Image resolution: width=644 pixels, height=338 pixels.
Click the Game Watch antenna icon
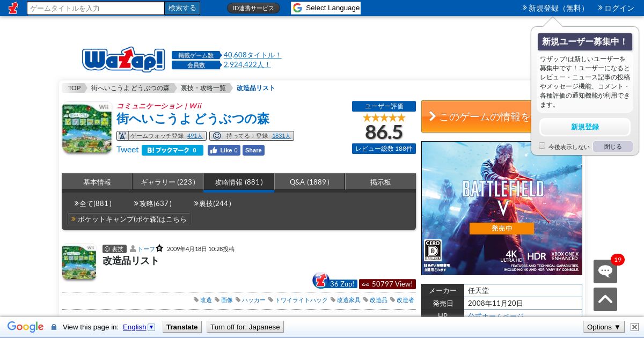pos(122,136)
